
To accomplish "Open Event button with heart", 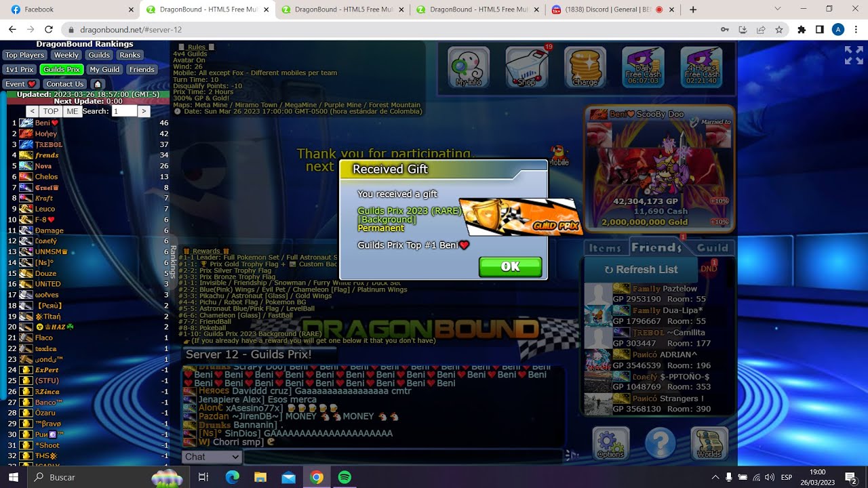I will pyautogui.click(x=20, y=84).
